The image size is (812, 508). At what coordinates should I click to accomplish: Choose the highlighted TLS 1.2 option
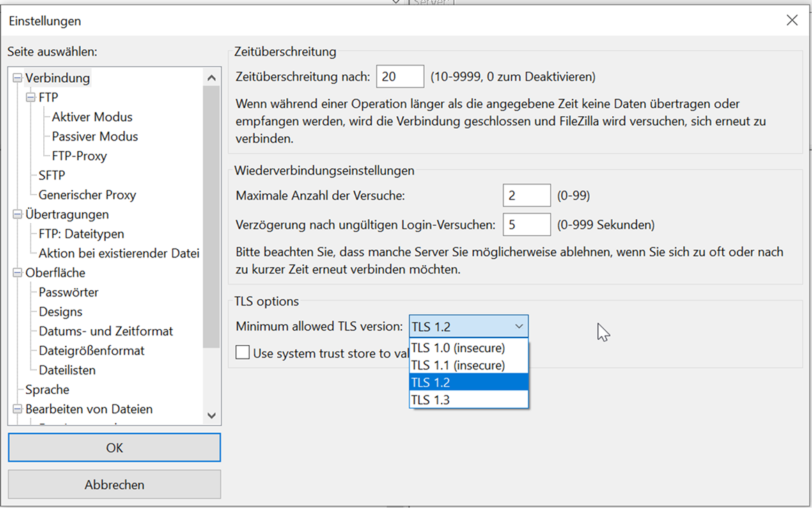(469, 382)
